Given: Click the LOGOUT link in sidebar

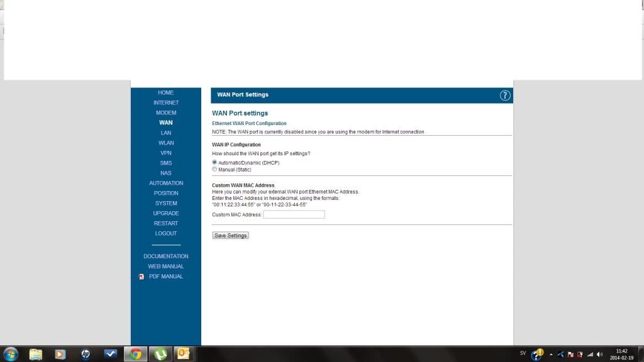Looking at the screenshot, I should coord(166,233).
